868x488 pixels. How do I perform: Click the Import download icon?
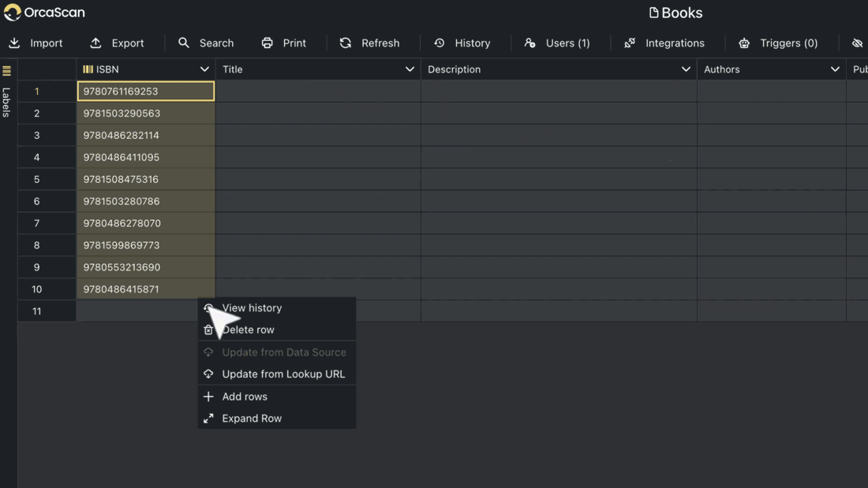coord(14,43)
